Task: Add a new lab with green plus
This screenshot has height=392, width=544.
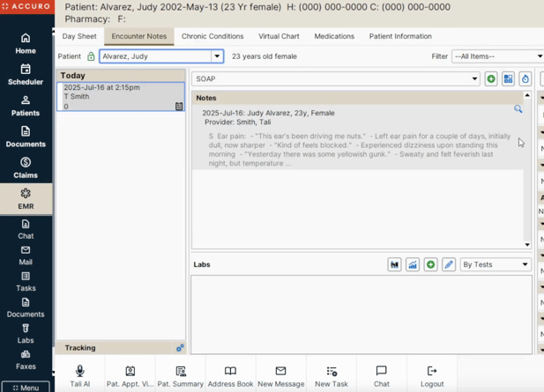Action: pos(430,264)
